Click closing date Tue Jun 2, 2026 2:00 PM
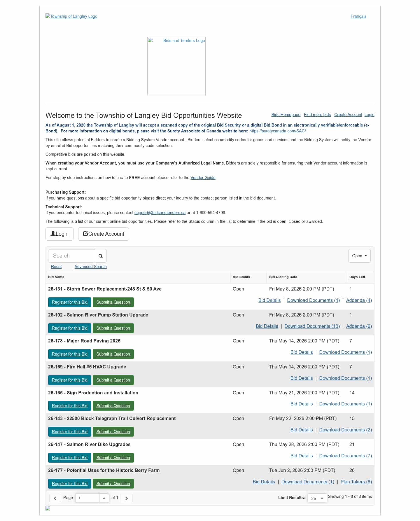This screenshot has height=521, width=420. point(302,470)
